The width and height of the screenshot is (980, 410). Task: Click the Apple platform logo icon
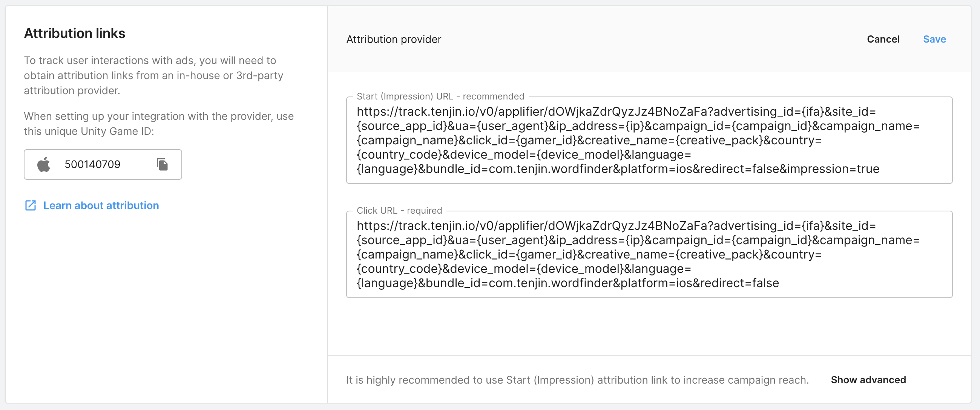pos(44,164)
